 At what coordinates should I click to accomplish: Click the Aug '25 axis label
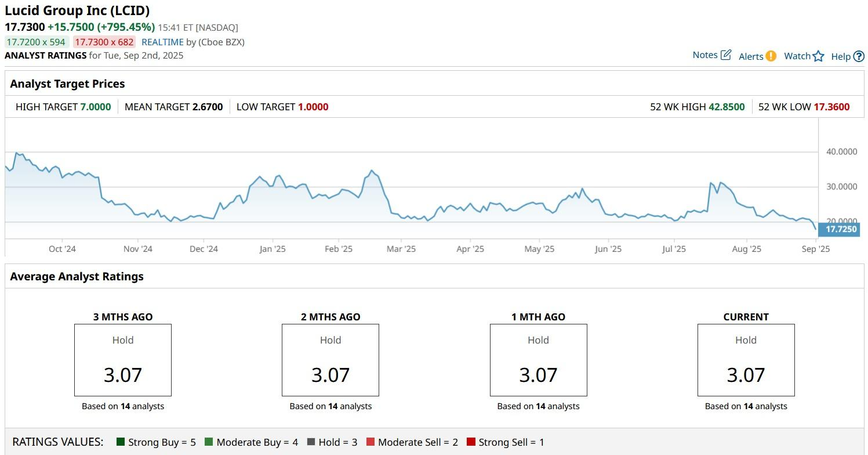(x=747, y=249)
